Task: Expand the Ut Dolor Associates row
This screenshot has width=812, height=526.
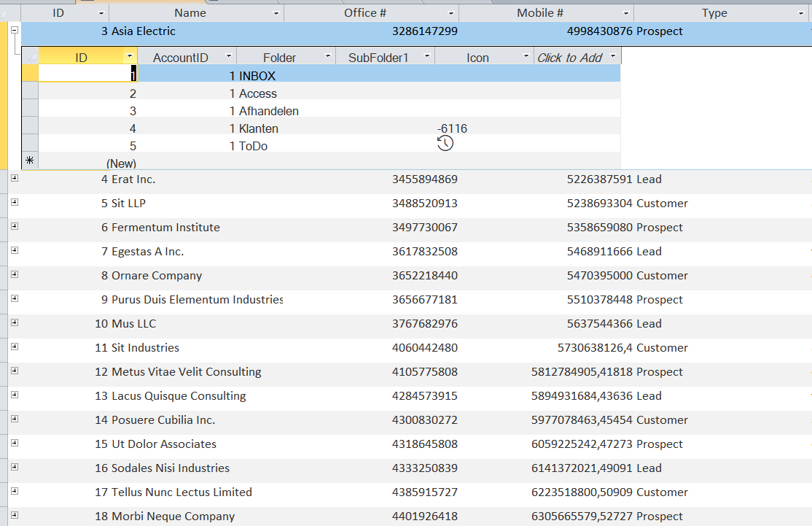Action: [x=15, y=443]
